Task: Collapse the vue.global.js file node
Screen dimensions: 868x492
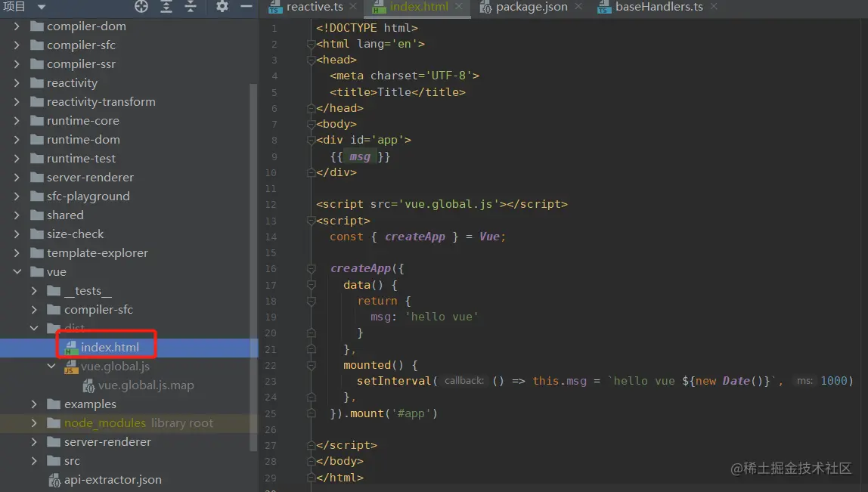Action: (x=51, y=366)
